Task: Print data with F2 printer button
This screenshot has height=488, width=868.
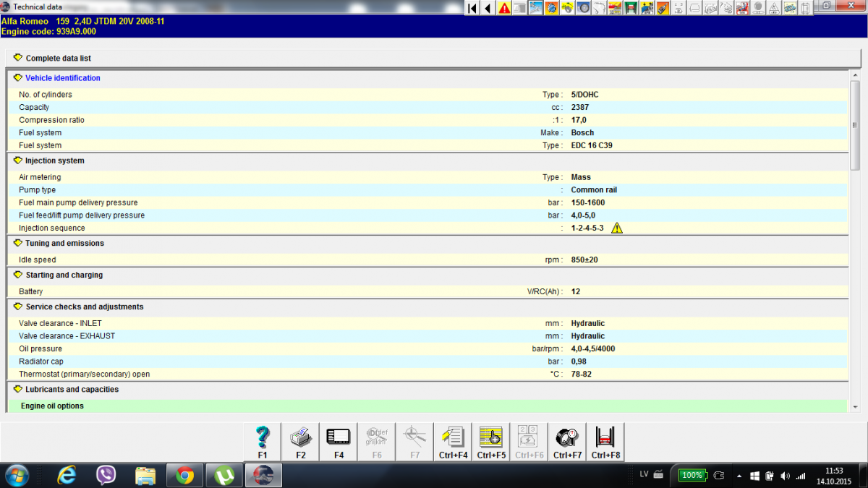Action: coord(301,442)
